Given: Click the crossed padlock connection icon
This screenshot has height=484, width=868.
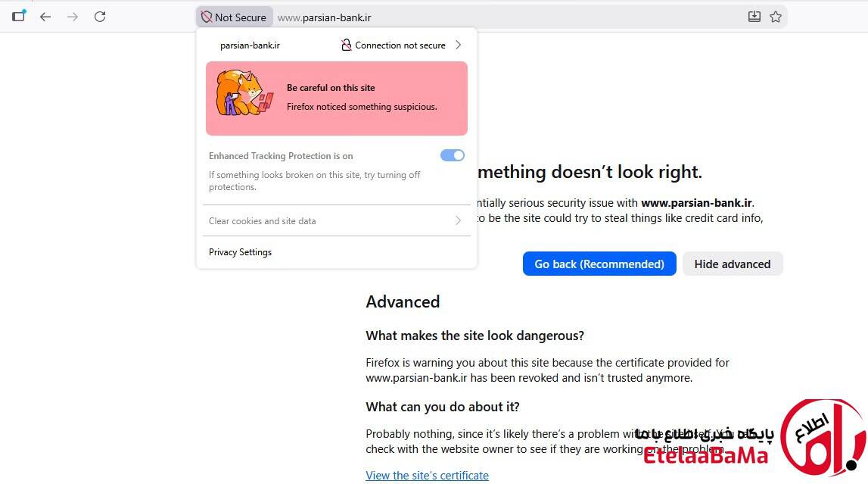Looking at the screenshot, I should pyautogui.click(x=346, y=45).
